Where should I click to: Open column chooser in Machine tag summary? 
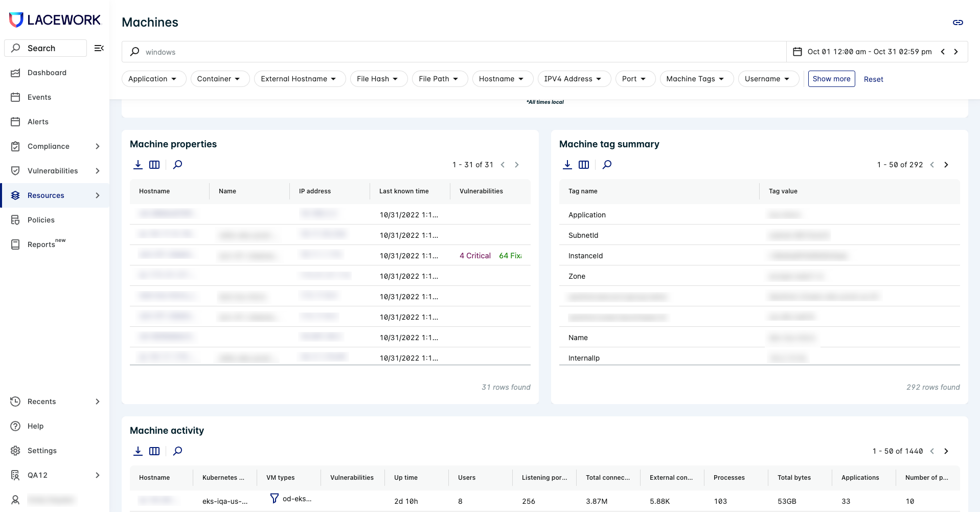coord(584,165)
